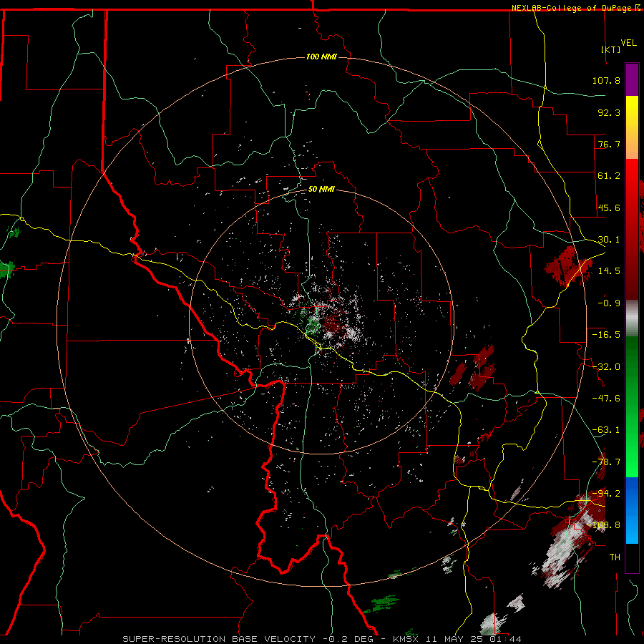Select the 30.1 velocity scale value
This screenshot has height=644, width=644.
click(x=609, y=240)
